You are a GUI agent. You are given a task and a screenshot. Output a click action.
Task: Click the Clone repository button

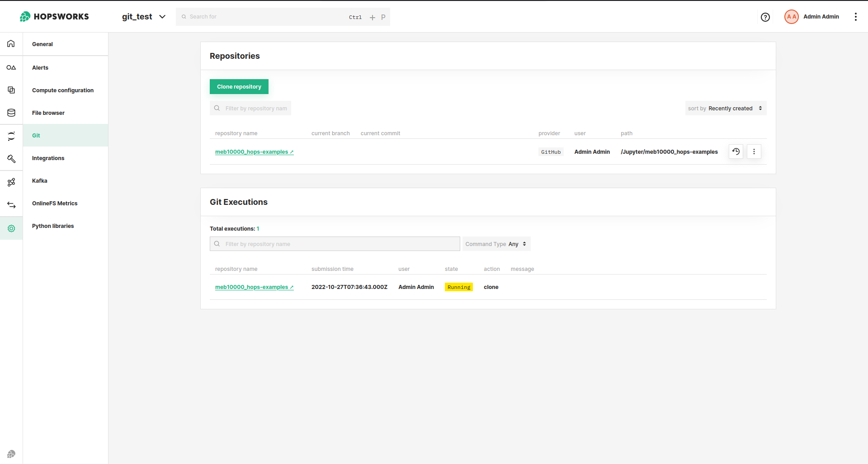[x=239, y=86]
